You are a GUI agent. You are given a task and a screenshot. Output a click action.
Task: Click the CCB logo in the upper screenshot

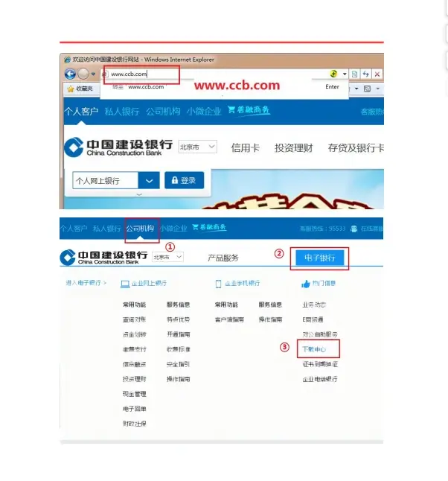tap(118, 147)
